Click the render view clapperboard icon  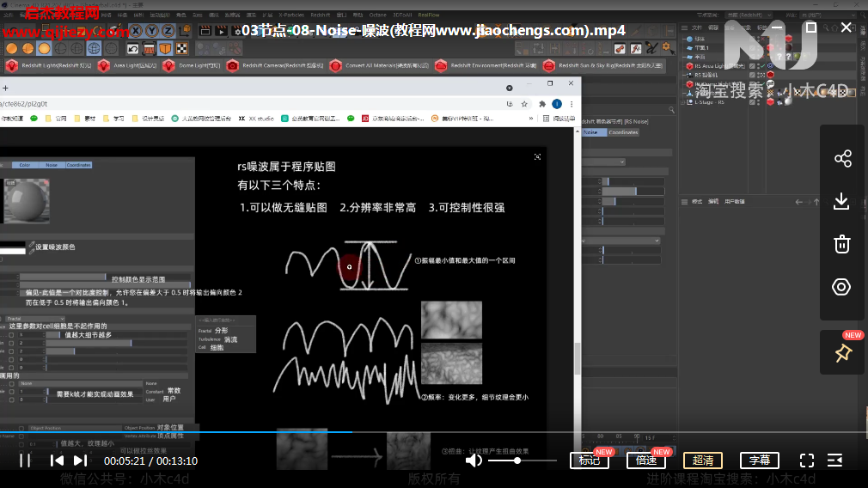tap(205, 31)
